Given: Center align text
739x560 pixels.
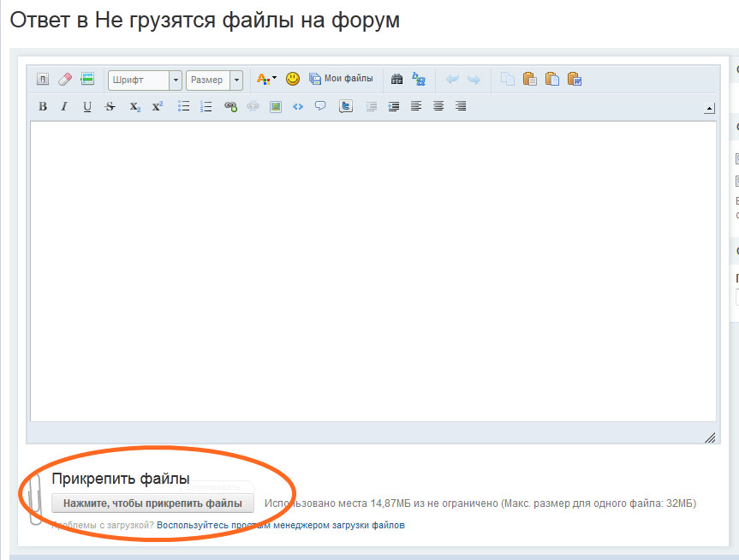Looking at the screenshot, I should 438,106.
